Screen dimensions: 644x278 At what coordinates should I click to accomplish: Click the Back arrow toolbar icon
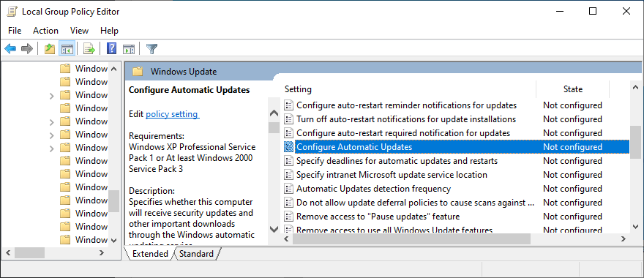(x=10, y=49)
